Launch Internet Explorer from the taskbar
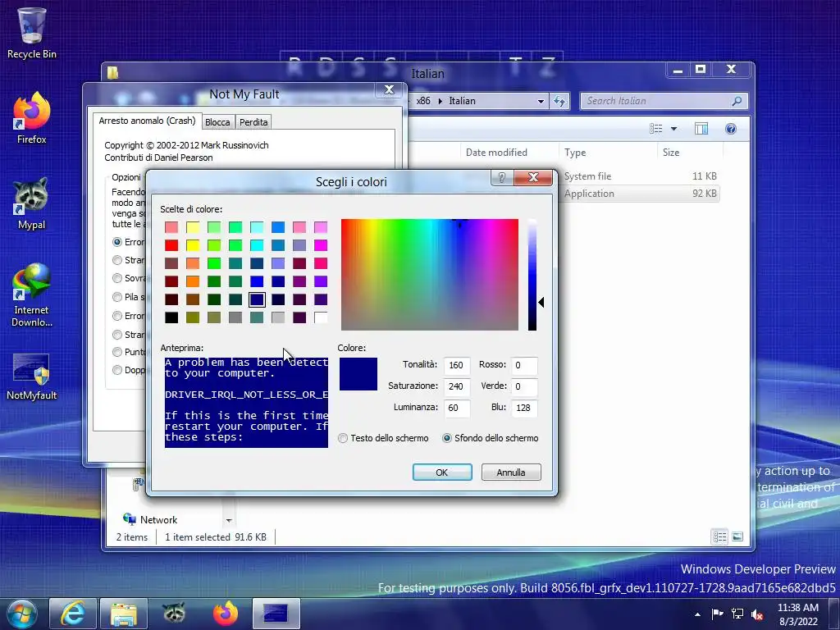The image size is (840, 630). pyautogui.click(x=72, y=614)
